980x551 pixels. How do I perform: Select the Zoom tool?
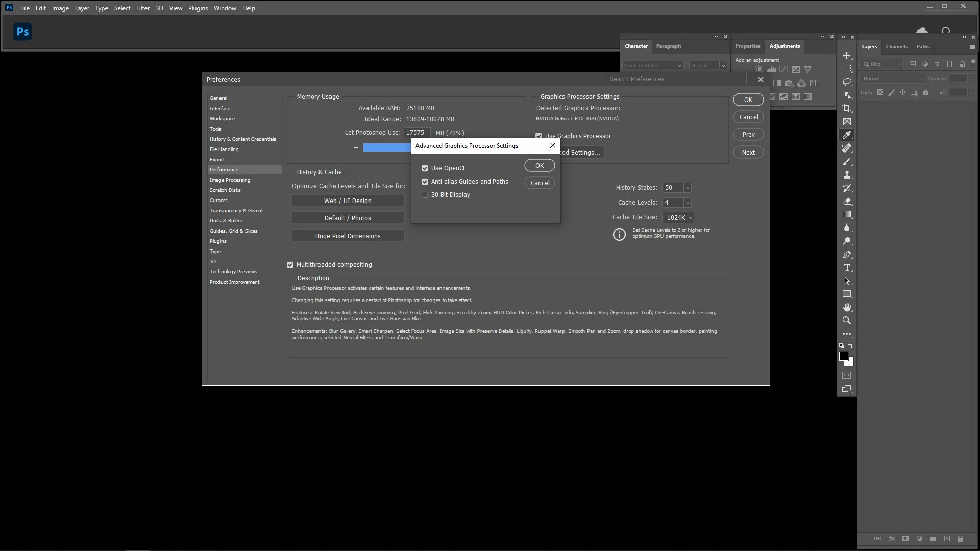coord(847,320)
